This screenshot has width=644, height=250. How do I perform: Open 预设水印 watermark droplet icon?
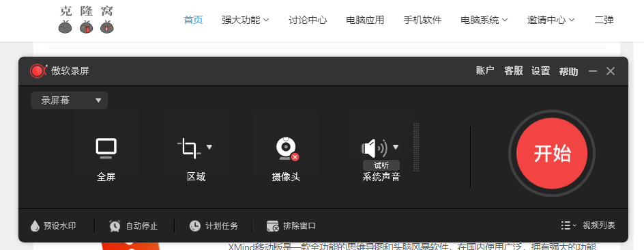(35, 225)
